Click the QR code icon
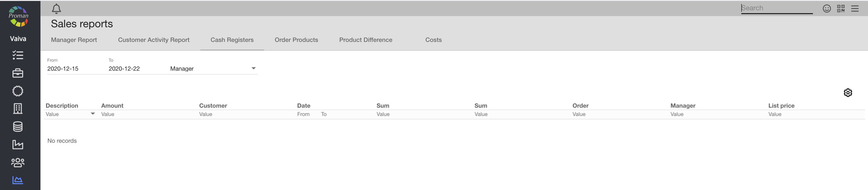The height and width of the screenshot is (190, 868). pyautogui.click(x=840, y=9)
